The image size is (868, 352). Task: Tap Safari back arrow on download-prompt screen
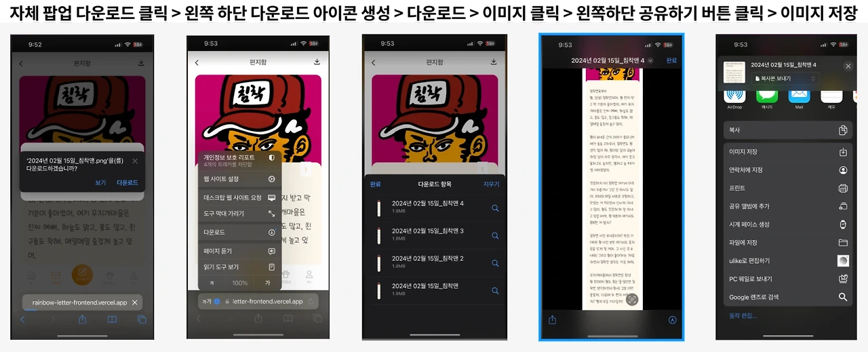point(22,319)
